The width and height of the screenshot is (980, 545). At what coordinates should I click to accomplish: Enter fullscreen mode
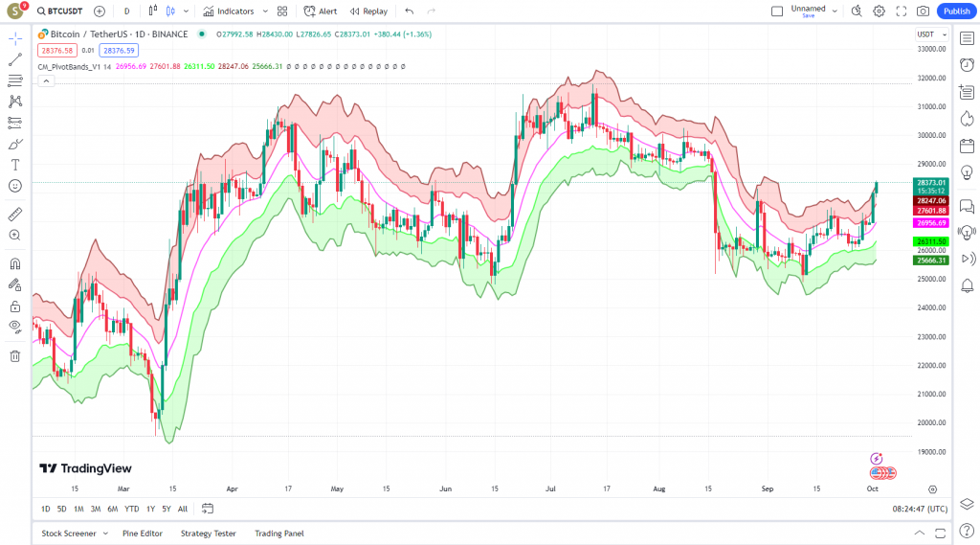coord(902,11)
